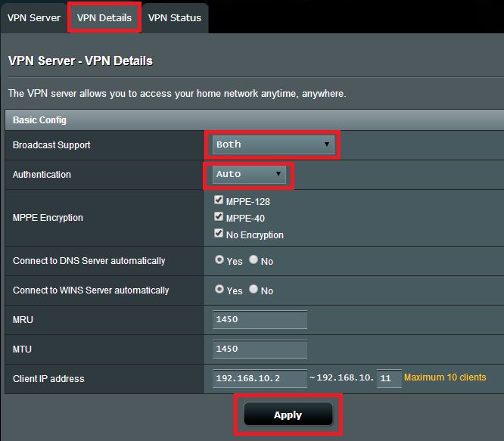
Task: Open the VPN Details tab
Action: point(104,17)
